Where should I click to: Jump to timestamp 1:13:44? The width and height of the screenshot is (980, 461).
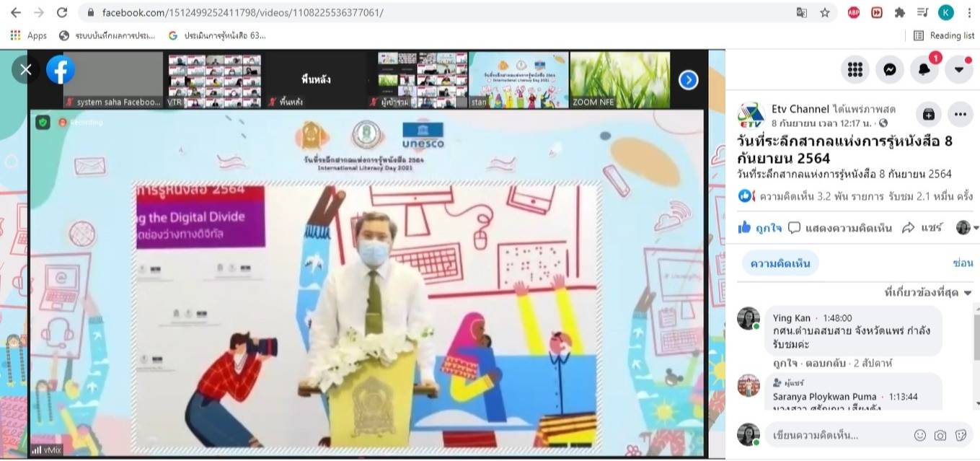pos(903,397)
